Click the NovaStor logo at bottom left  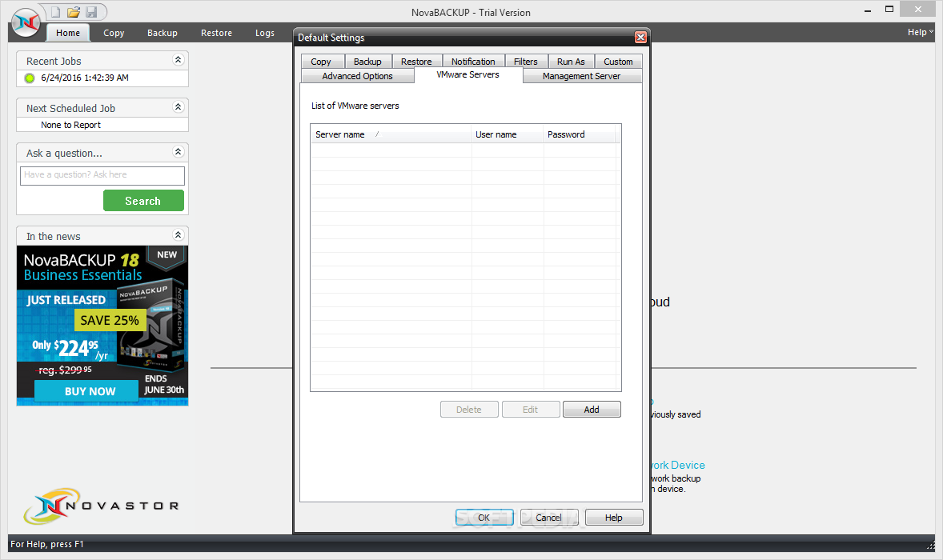101,506
